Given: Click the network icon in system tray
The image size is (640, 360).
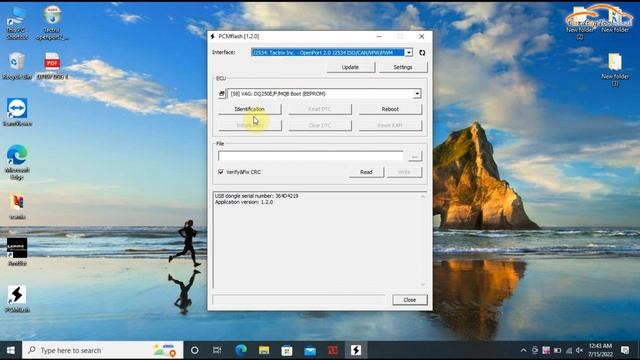Looking at the screenshot, I should (x=569, y=350).
